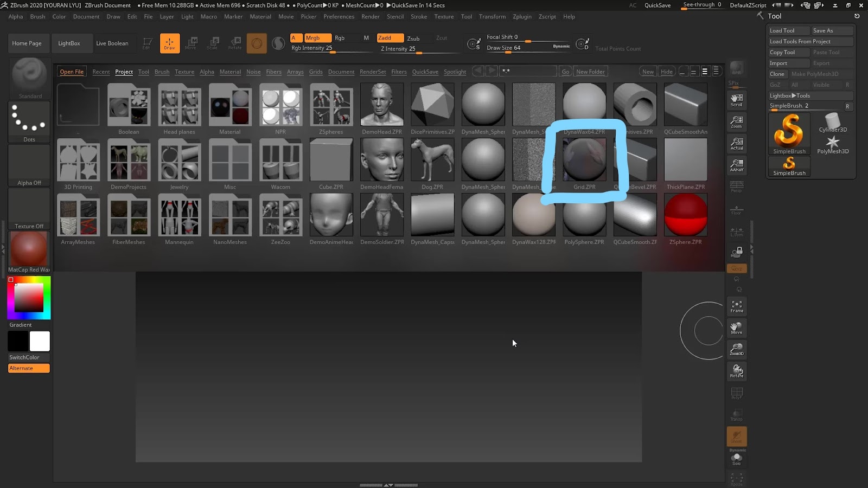Click the BPR render icon
868x488 pixels.
(737, 68)
